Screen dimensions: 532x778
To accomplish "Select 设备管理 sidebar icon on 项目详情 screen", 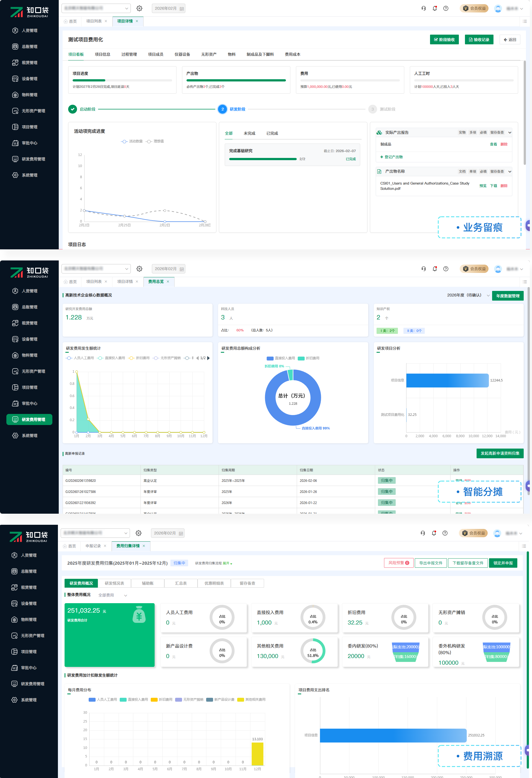I will pos(15,79).
